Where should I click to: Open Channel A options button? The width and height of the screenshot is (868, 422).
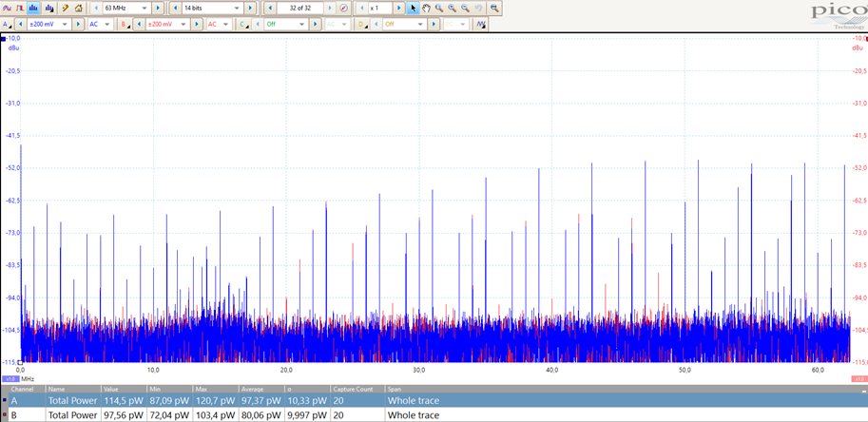[x=7, y=24]
